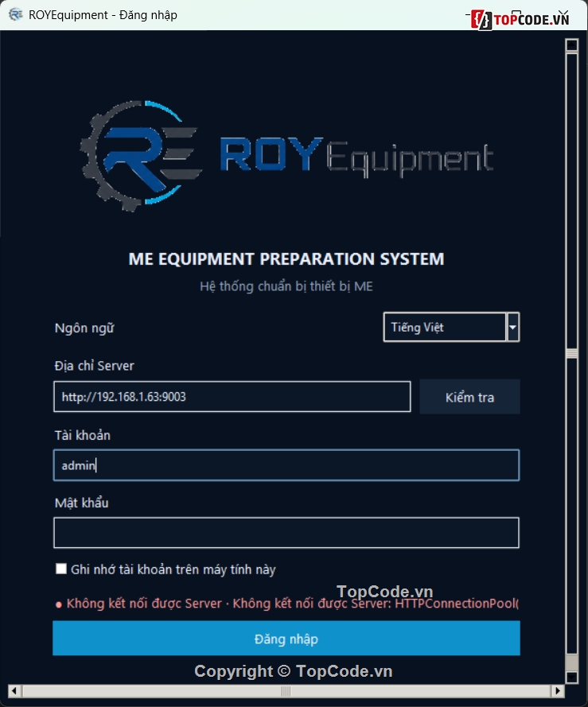
Task: Focus the Địa chỉ Server address field
Action: (x=232, y=397)
